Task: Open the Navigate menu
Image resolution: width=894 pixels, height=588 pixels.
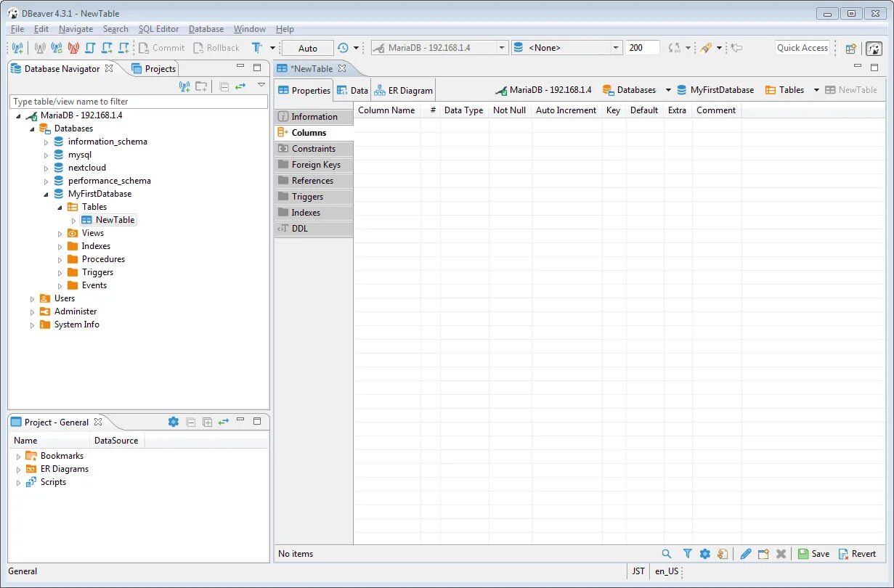Action: 76,29
